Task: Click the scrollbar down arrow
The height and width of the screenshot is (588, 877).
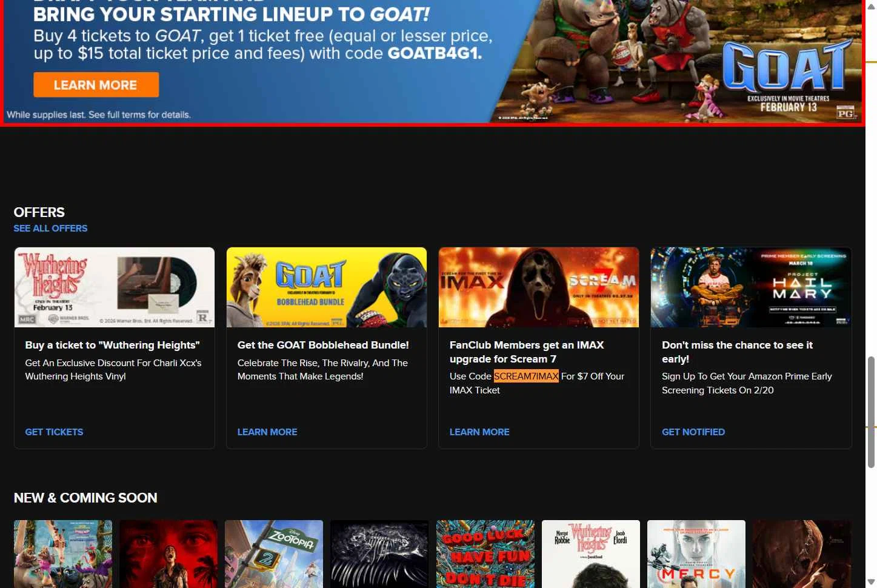Action: (x=872, y=582)
